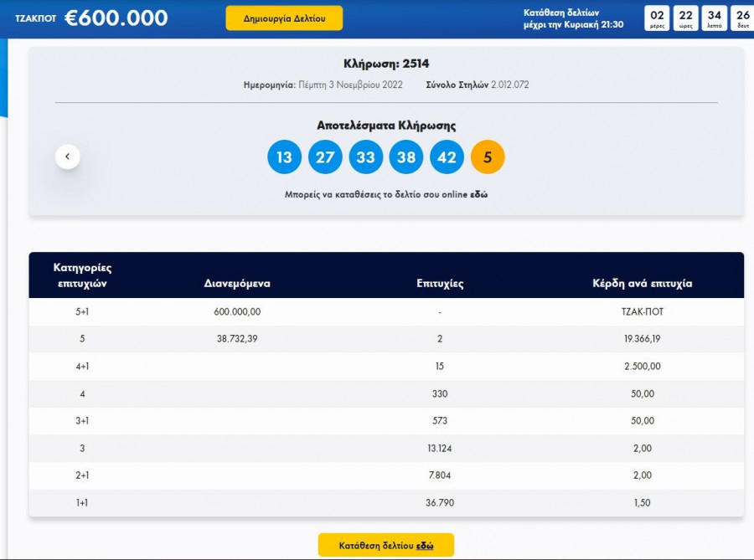Select the Κατηγορίες επιτυχιών column header
This screenshot has width=754, height=560.
pyautogui.click(x=82, y=275)
